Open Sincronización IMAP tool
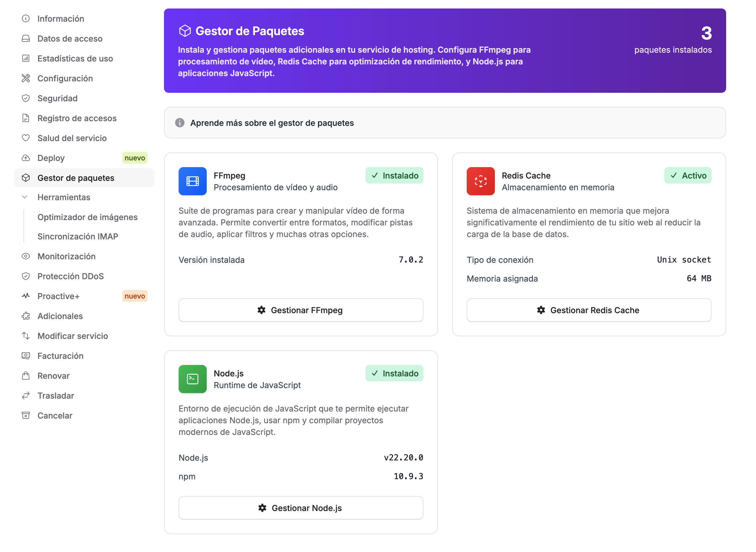756x552 pixels. pos(78,236)
